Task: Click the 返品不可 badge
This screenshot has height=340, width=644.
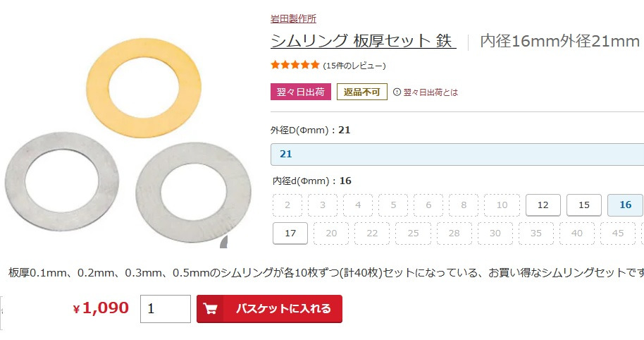Action: pos(361,92)
